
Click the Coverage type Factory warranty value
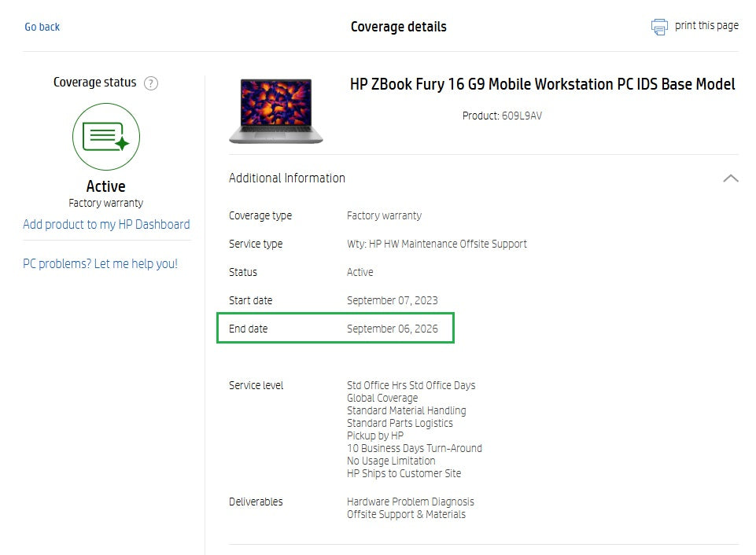(385, 215)
